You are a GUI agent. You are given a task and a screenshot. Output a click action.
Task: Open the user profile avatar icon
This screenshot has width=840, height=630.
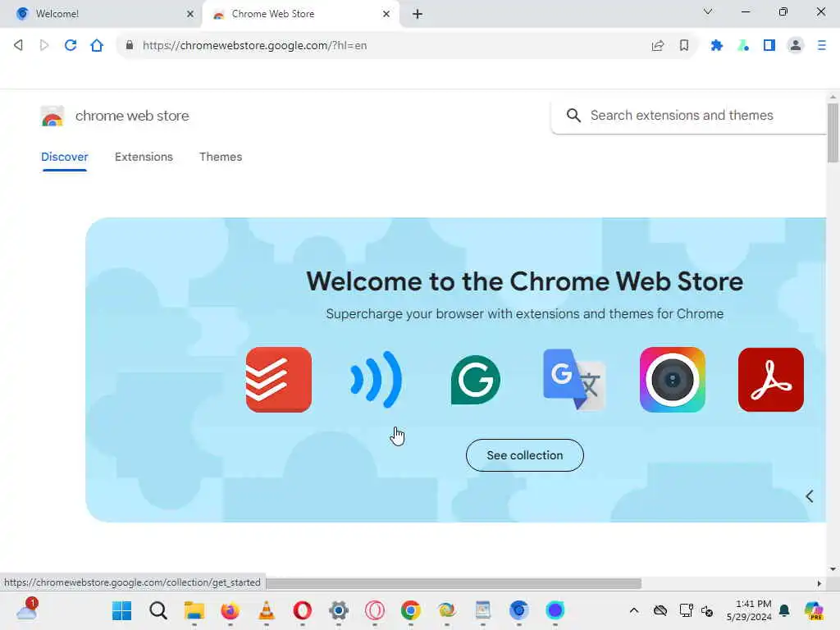796,46
